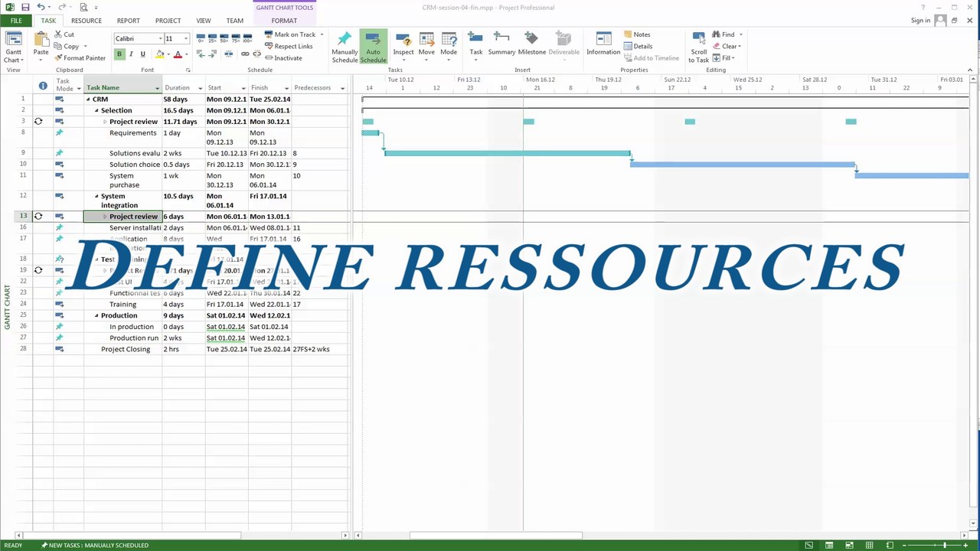Switch task to Manually Schedule

point(345,47)
